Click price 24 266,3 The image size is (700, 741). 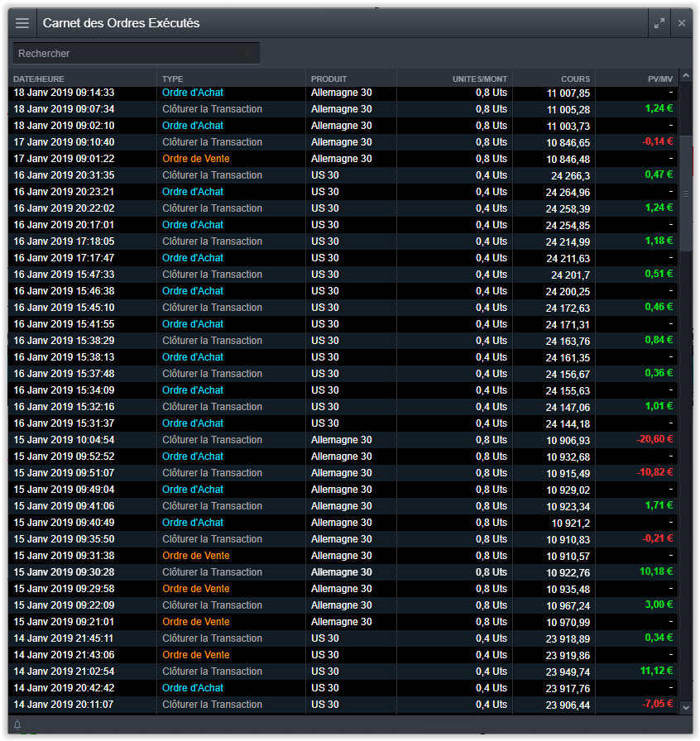coord(570,176)
